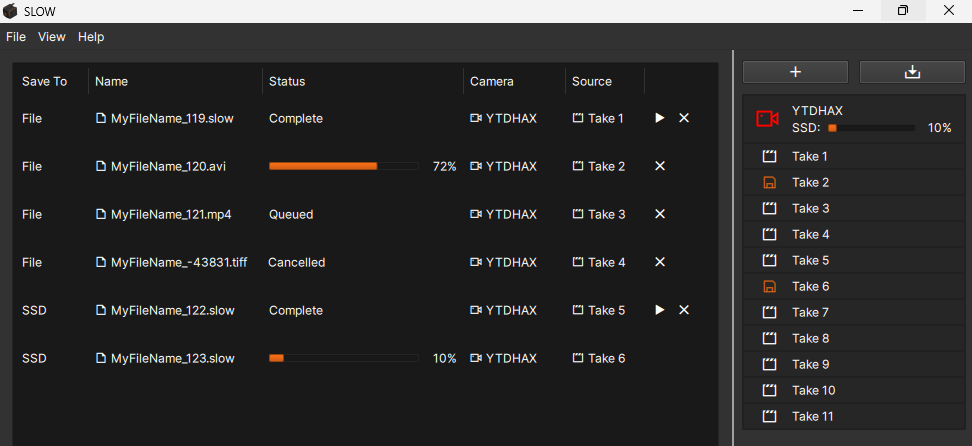Image resolution: width=972 pixels, height=446 pixels.
Task: Click the plus add button
Action: (x=795, y=72)
